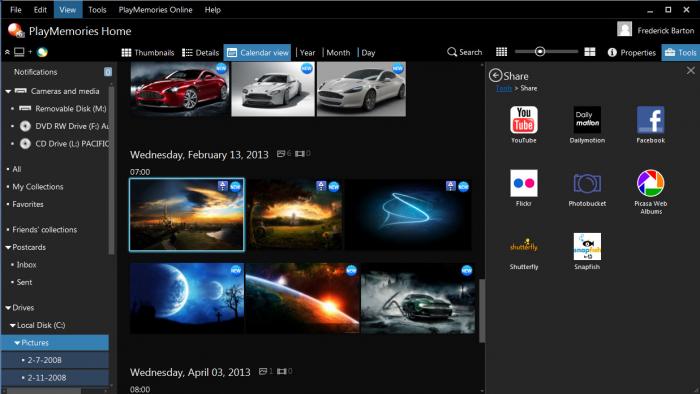Image resolution: width=700 pixels, height=394 pixels.
Task: Show Year calendar grouping
Action: [x=307, y=53]
